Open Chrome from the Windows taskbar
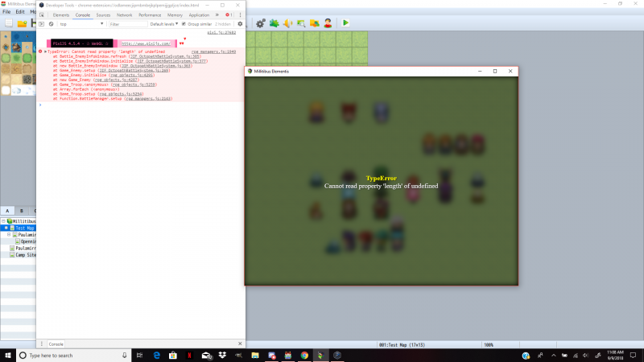 [304, 356]
